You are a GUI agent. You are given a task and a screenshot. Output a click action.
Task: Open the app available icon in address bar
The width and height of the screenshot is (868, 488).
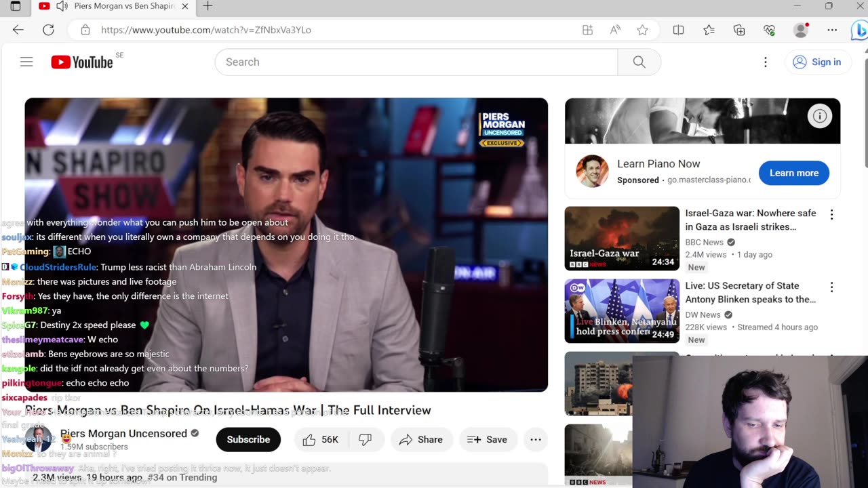(587, 30)
